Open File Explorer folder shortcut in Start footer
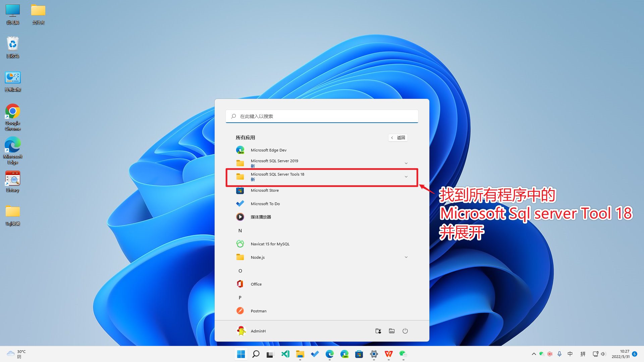The image size is (644, 362). tap(392, 331)
